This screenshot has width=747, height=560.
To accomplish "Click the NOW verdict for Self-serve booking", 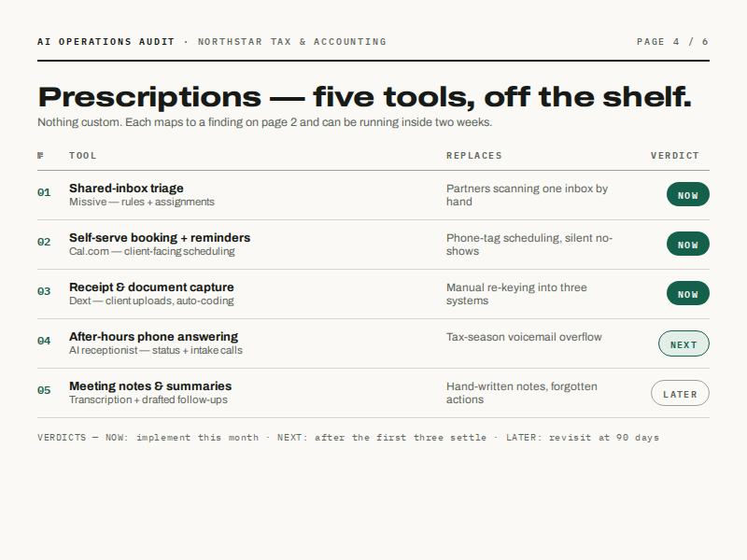I will click(x=688, y=245).
